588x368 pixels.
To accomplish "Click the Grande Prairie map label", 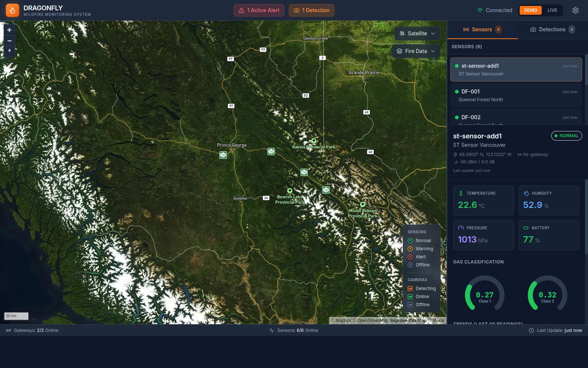I will pyautogui.click(x=364, y=72).
